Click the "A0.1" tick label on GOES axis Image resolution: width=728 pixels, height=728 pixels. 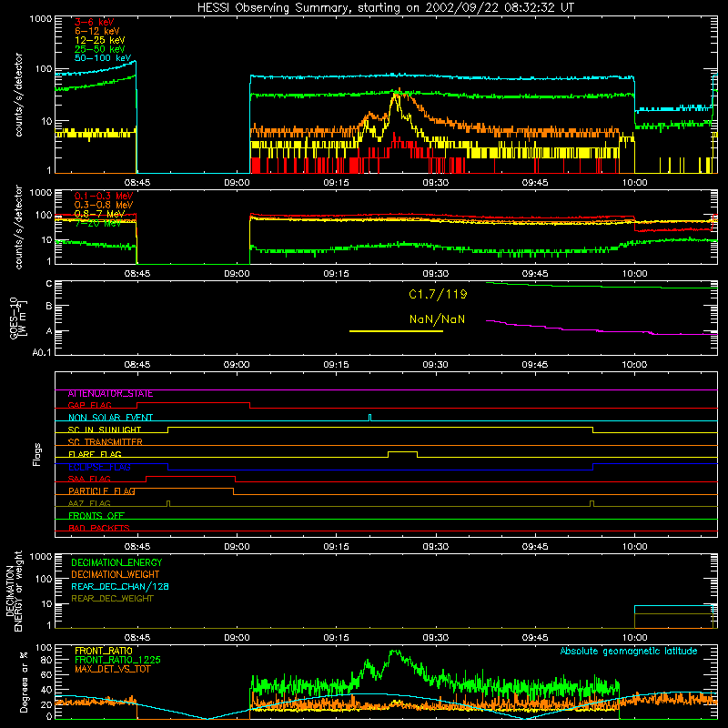coord(41,353)
